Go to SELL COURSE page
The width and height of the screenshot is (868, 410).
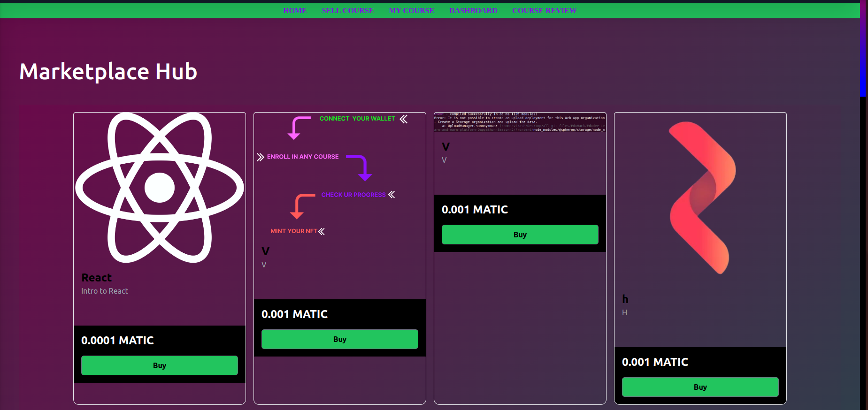347,10
